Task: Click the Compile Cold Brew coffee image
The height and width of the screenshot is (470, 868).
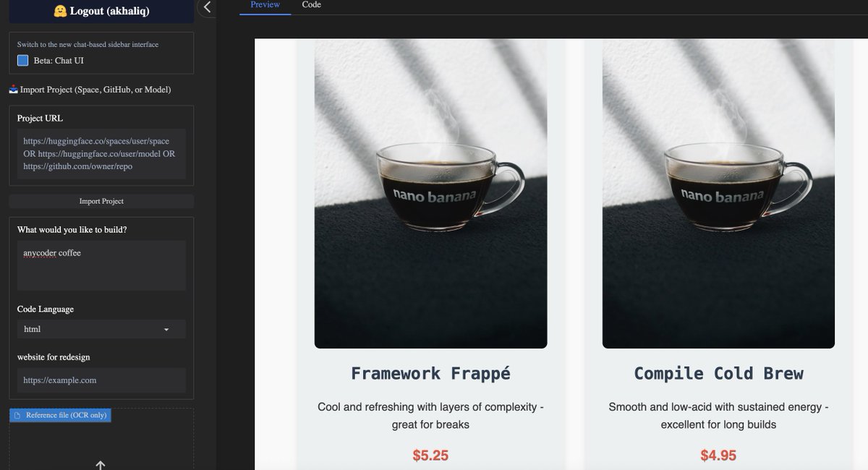Action: [x=718, y=194]
